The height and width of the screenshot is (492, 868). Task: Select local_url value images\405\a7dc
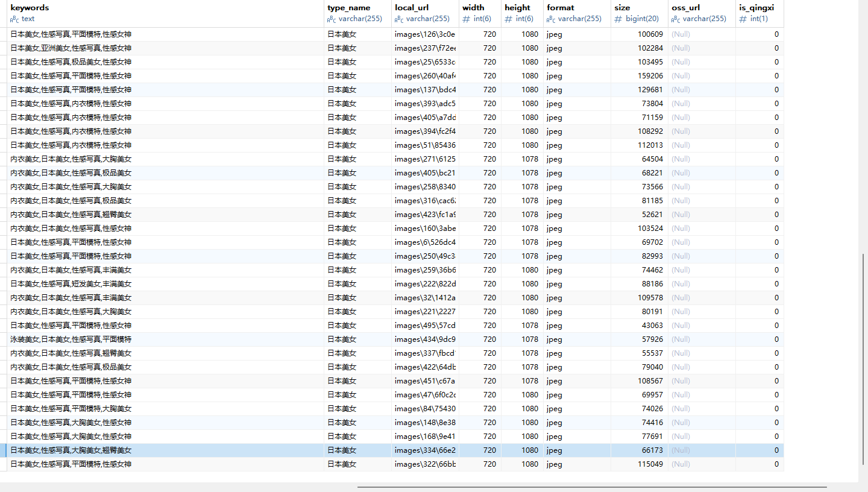[x=426, y=118]
